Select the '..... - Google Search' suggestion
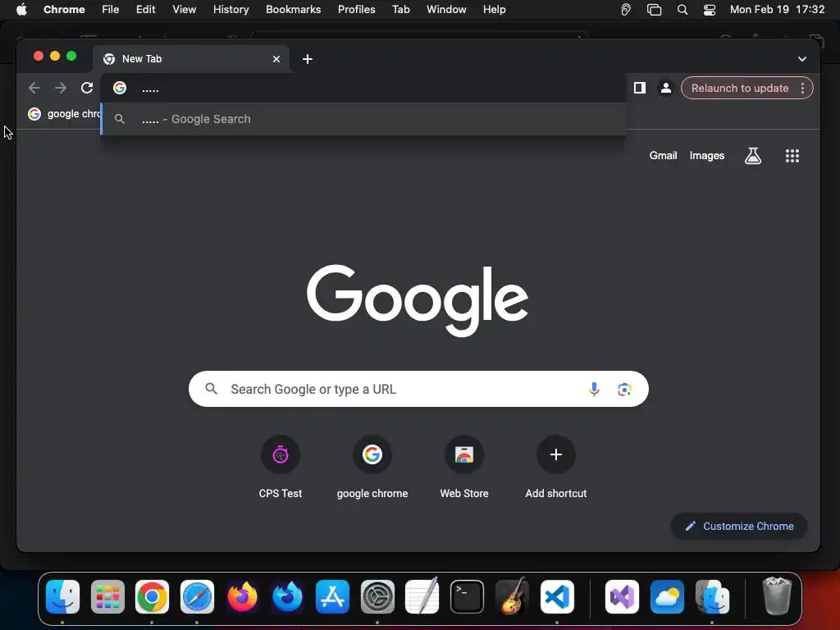 [363, 119]
